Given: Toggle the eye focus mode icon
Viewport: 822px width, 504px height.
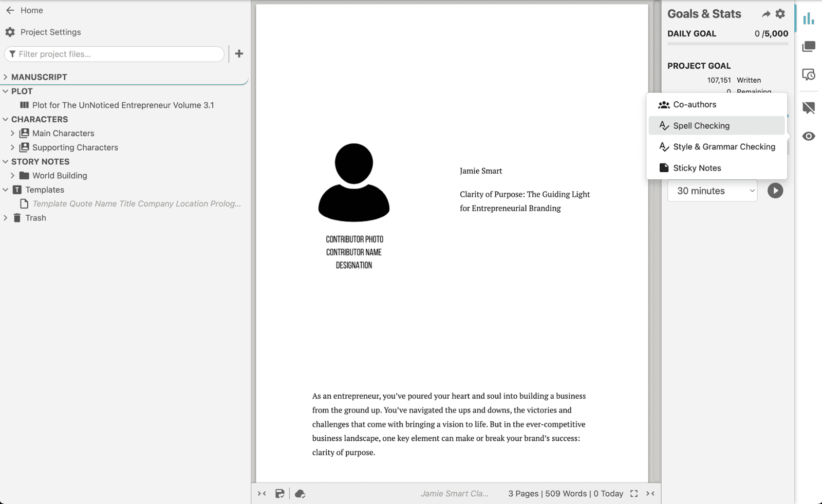Looking at the screenshot, I should point(808,136).
